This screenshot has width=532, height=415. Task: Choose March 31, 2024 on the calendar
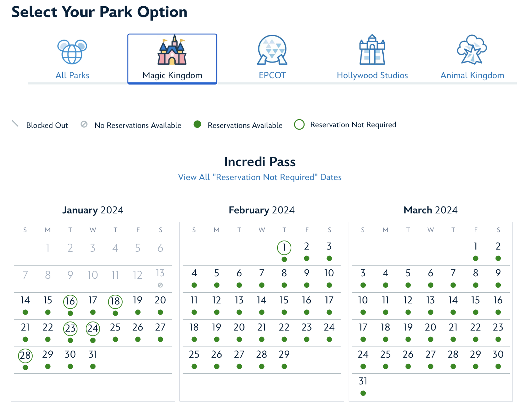pyautogui.click(x=363, y=382)
